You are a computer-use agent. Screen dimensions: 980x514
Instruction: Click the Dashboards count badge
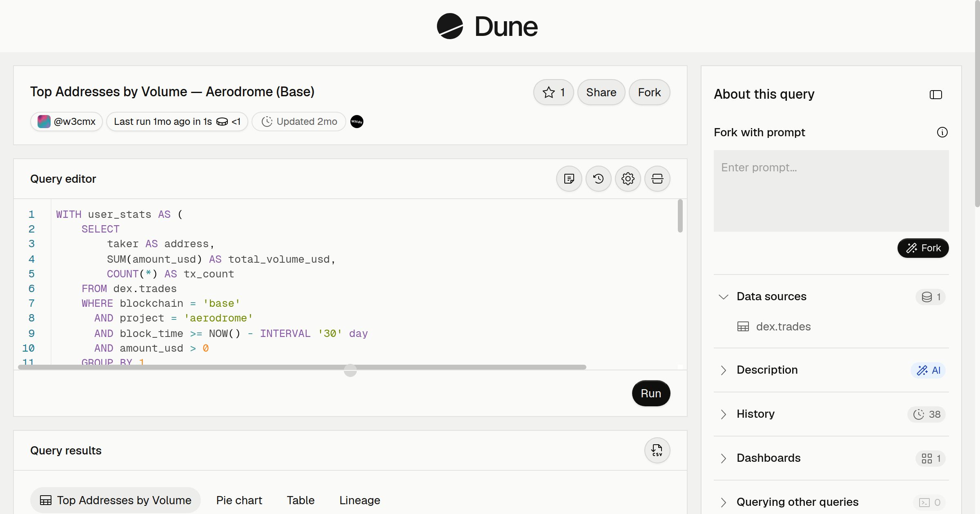931,459
